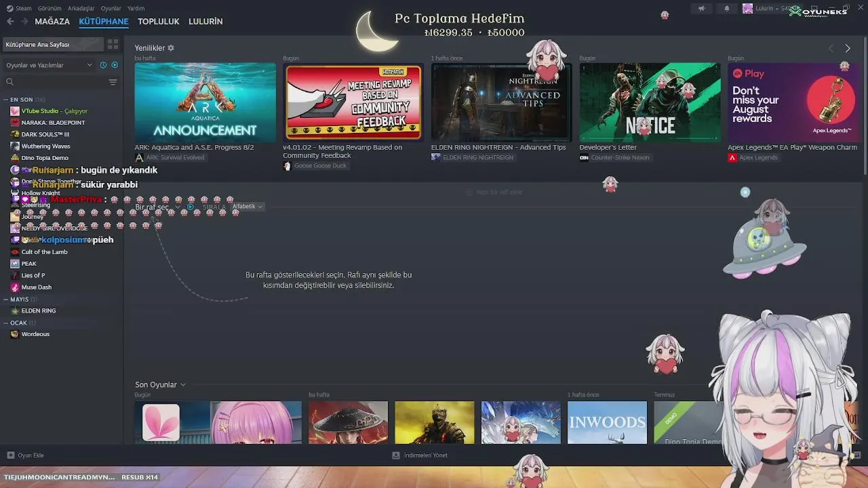Click Counter-Strike Nexon game link

tap(614, 158)
